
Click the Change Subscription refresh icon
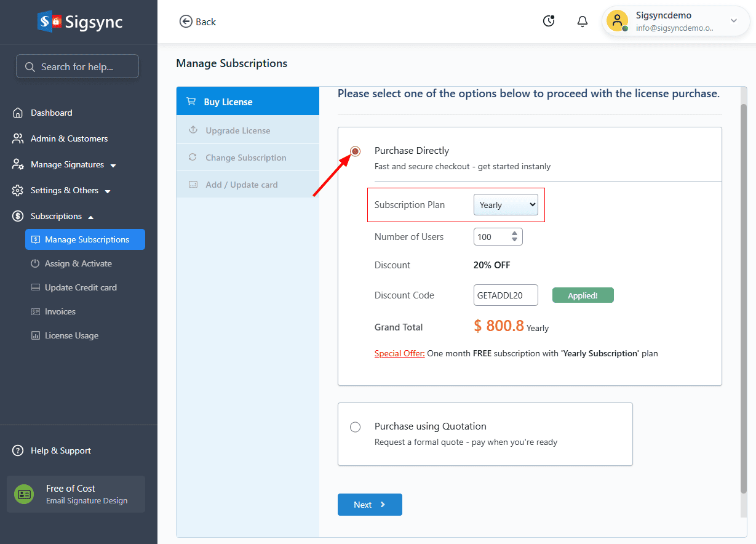coord(193,157)
